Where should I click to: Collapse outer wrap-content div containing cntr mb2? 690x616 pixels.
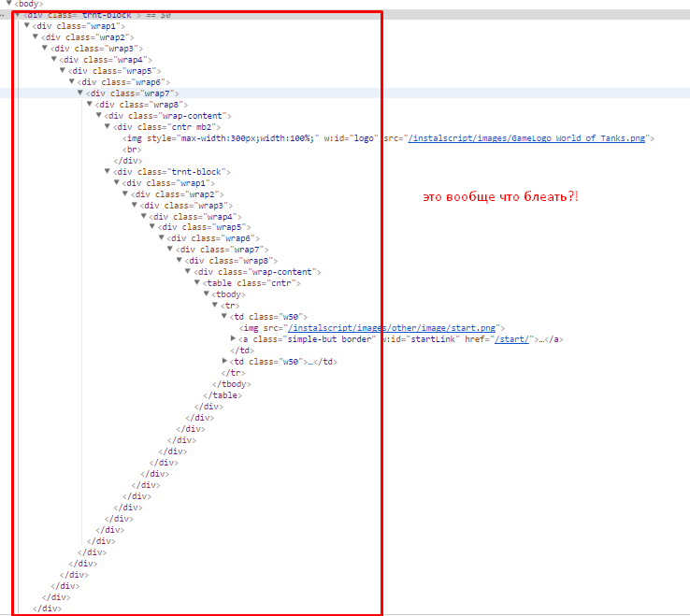pyautogui.click(x=98, y=115)
